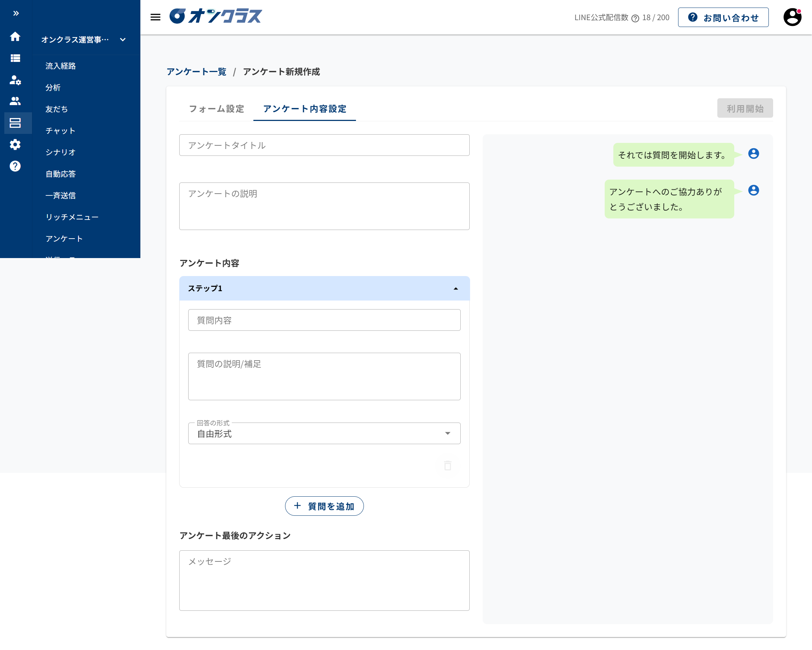Click the 質問を追加 button
The height and width of the screenshot is (650, 812).
324,506
